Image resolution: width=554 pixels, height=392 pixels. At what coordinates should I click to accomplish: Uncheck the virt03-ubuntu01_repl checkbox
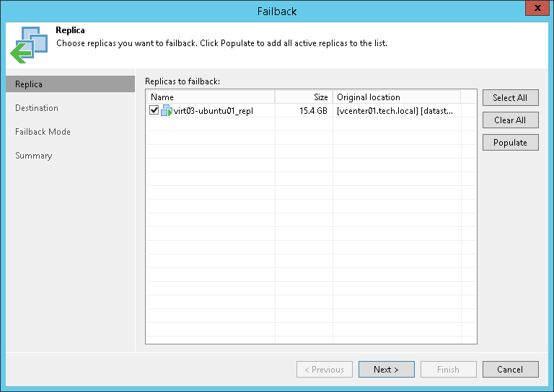pyautogui.click(x=154, y=110)
